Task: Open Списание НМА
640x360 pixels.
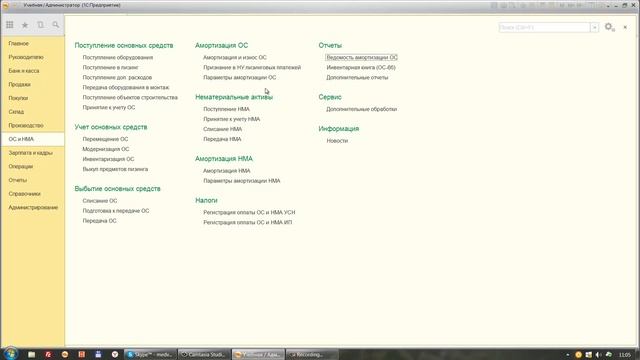Action: [223, 129]
